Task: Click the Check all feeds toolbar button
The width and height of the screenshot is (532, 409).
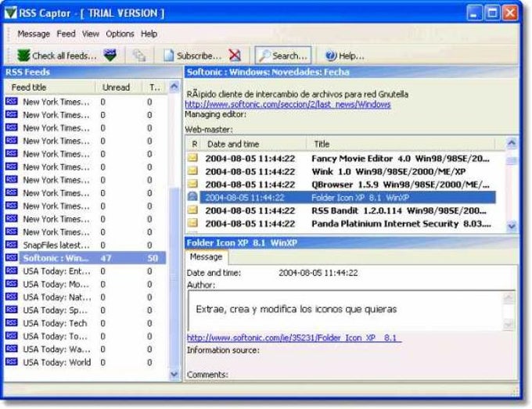Action: pyautogui.click(x=57, y=56)
